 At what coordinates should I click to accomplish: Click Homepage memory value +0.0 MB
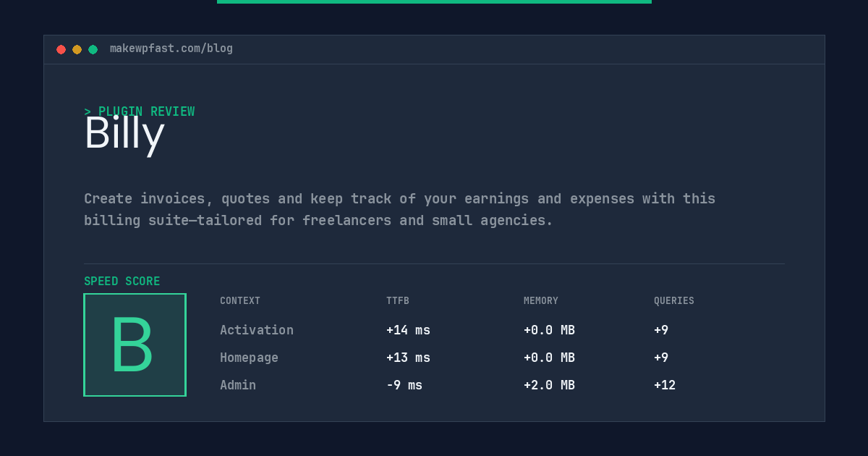pos(549,358)
